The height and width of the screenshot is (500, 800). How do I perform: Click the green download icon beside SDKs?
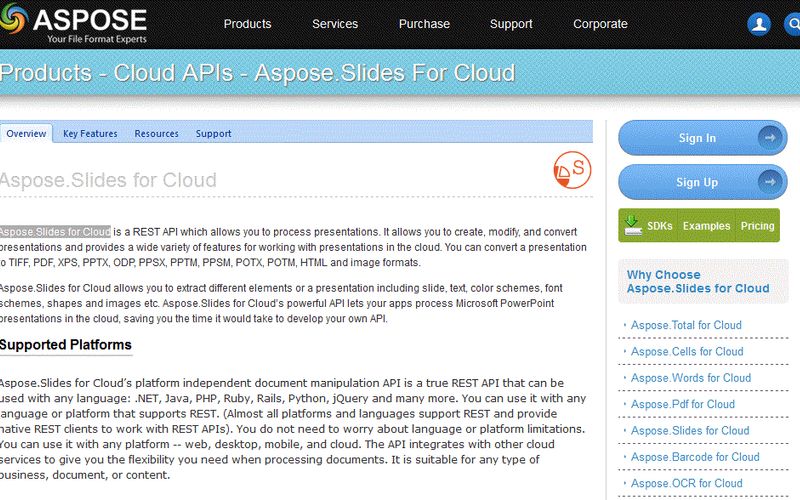[x=632, y=225]
